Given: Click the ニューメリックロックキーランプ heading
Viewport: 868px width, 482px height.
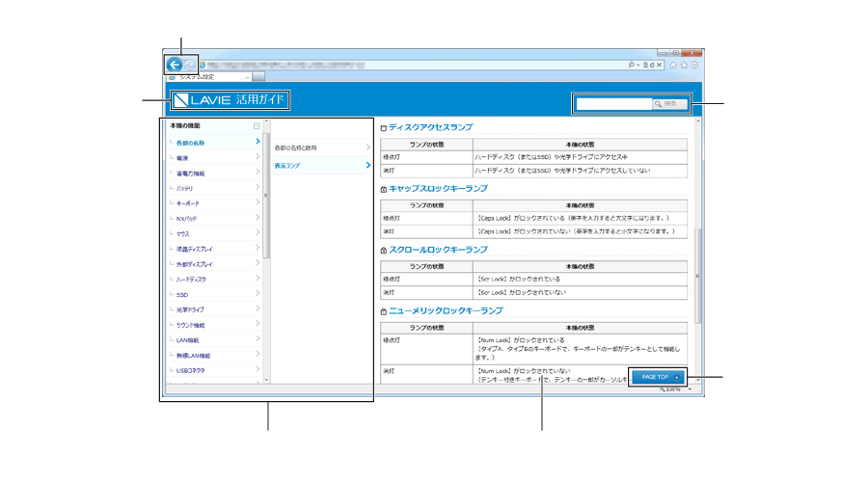Looking at the screenshot, I should [x=447, y=311].
